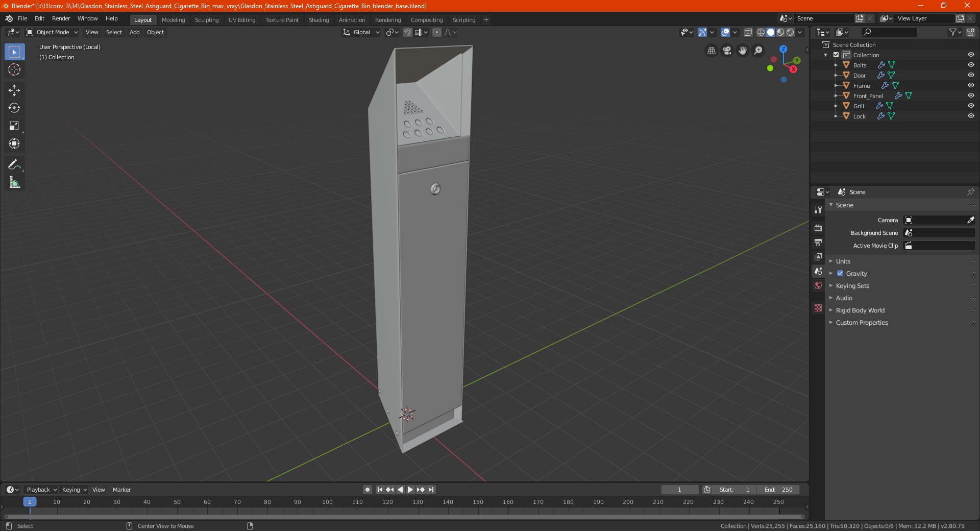Viewport: 980px width, 531px height.
Task: Switch to the Modeling workspace tab
Action: (173, 20)
